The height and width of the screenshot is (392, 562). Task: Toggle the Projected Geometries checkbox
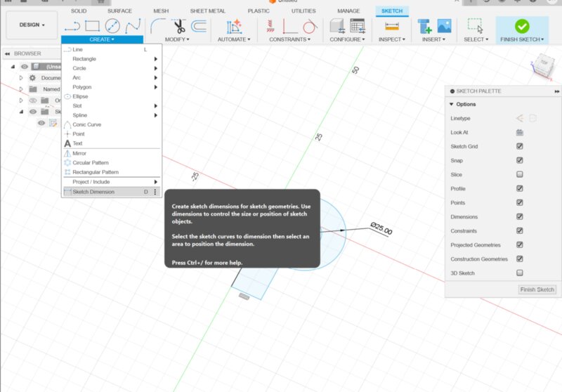[519, 244]
